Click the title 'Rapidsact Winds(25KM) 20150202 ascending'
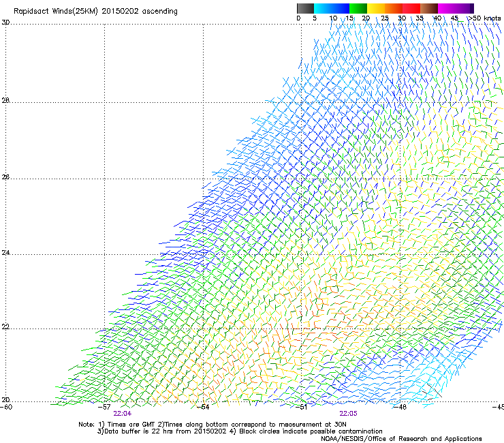Image resolution: width=504 pixels, height=443 pixels. (95, 12)
